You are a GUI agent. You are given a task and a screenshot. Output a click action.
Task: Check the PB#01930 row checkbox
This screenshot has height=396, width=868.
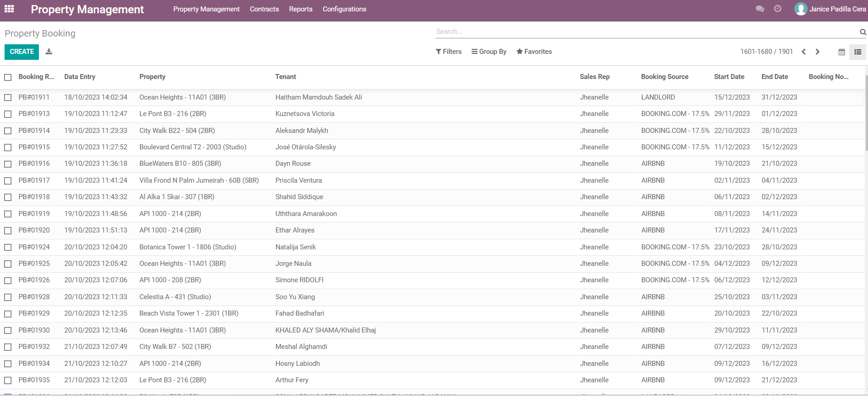click(x=8, y=330)
